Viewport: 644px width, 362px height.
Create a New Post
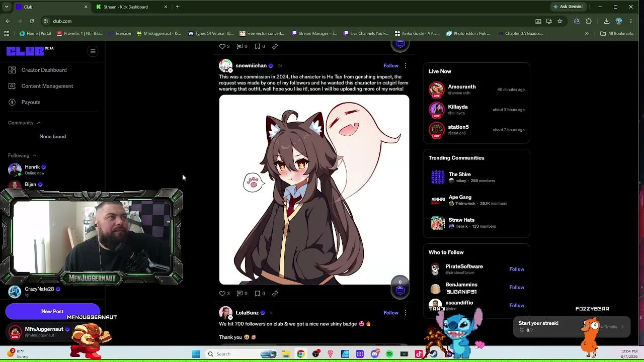52,311
